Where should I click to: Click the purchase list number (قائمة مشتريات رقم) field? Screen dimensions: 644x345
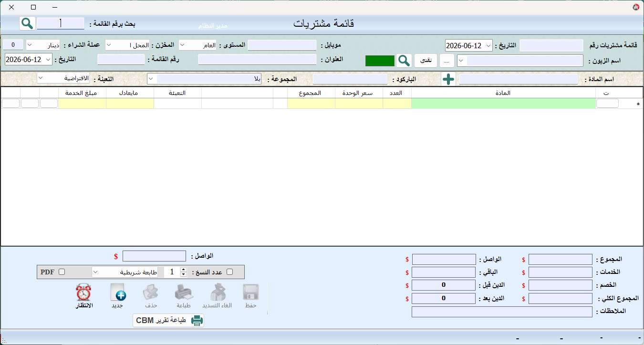point(551,45)
